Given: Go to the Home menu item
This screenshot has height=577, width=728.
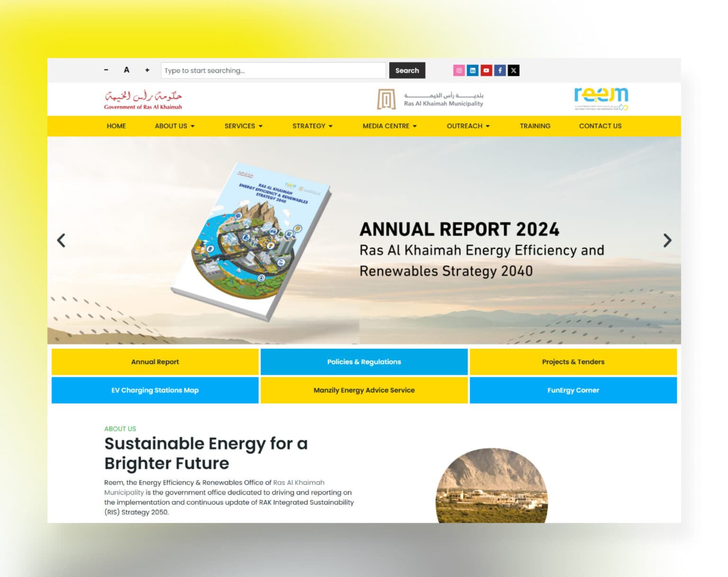Looking at the screenshot, I should [x=116, y=126].
